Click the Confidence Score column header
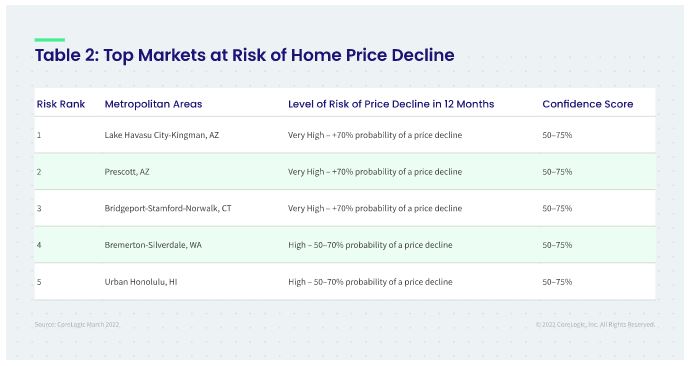This screenshot has width=691, height=366. pos(587,104)
